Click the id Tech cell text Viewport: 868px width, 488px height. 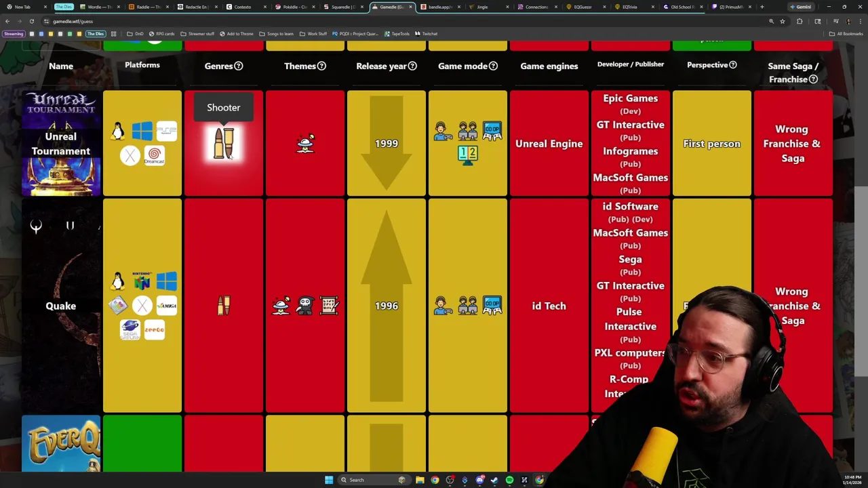click(549, 306)
